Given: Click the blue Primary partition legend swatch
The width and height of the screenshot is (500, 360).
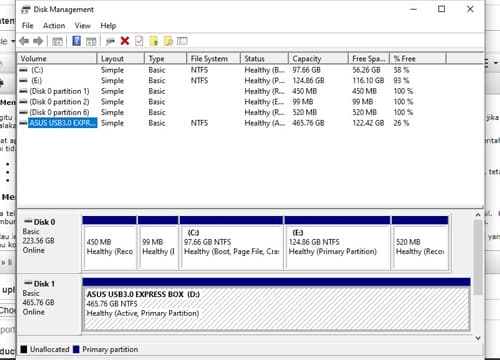Looking at the screenshot, I should pyautogui.click(x=76, y=349).
